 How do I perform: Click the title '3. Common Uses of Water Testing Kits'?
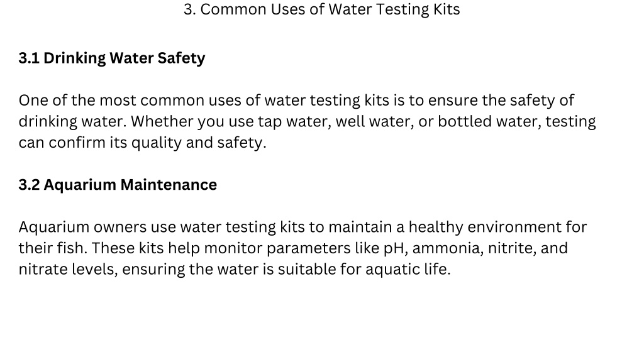tap(321, 9)
